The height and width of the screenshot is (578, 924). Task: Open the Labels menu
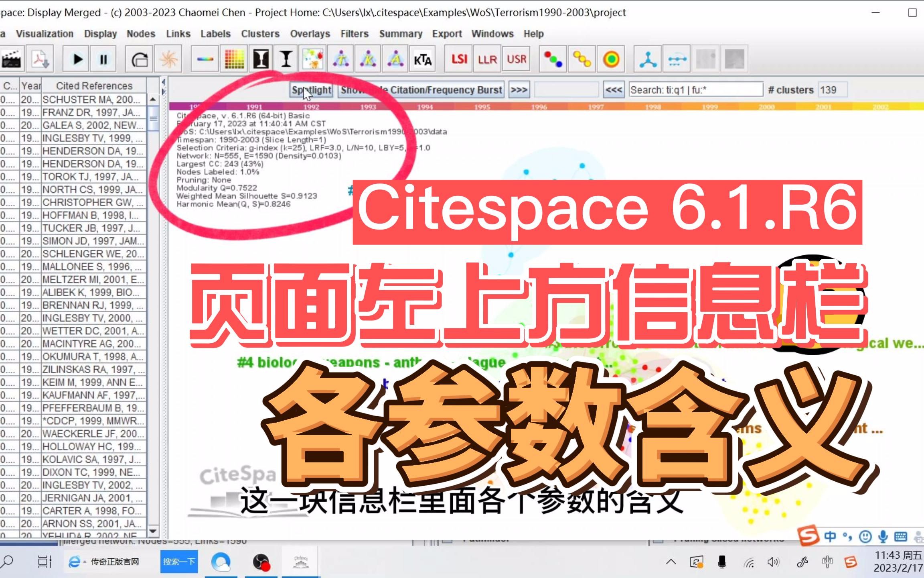pyautogui.click(x=215, y=34)
